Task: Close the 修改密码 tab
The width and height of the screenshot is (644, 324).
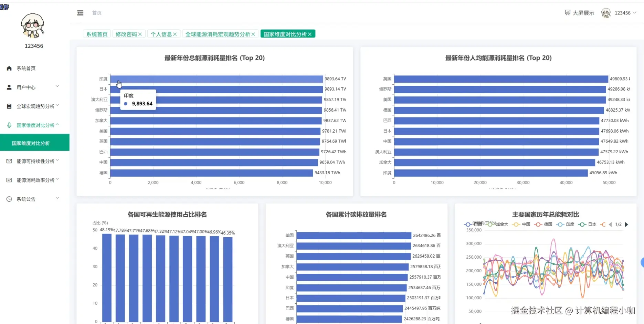Action: [140, 34]
